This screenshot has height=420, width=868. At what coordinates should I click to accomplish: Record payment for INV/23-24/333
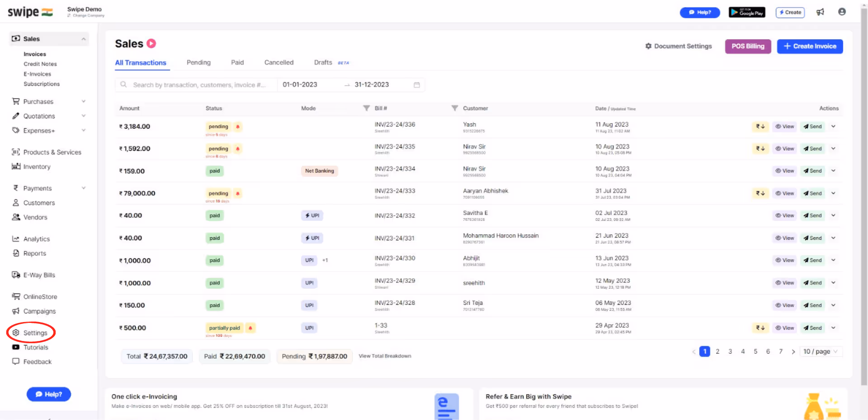760,193
